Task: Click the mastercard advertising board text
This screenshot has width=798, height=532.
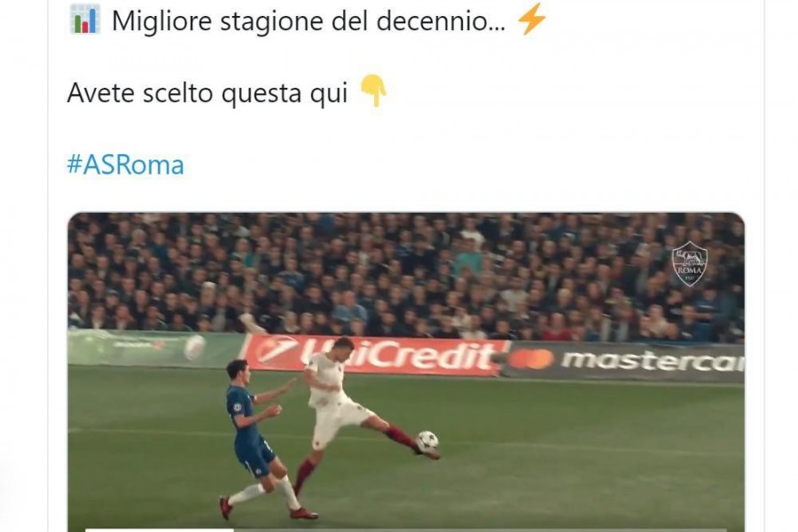Action: 653,360
